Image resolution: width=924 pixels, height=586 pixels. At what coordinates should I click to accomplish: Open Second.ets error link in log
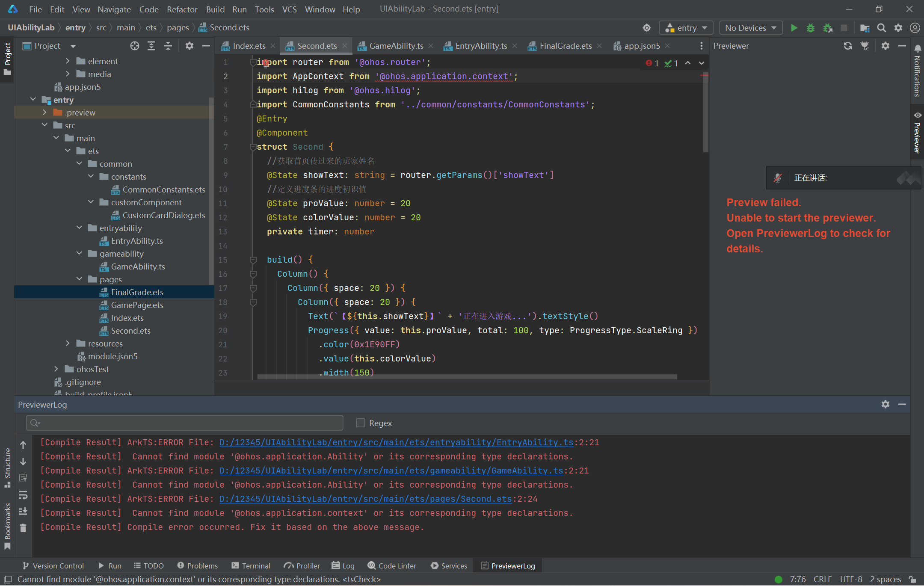coord(365,499)
